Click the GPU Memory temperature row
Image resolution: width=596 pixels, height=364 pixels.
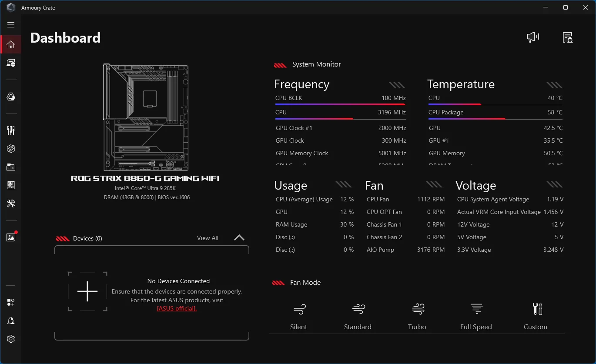coord(496,153)
